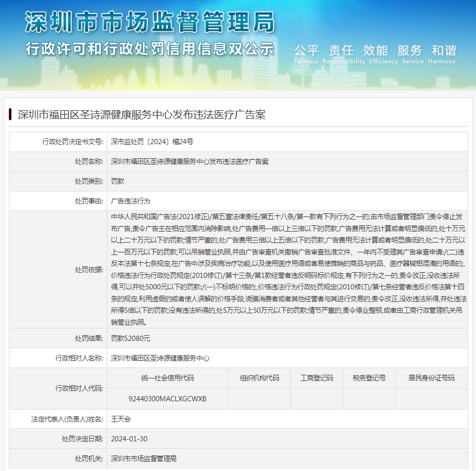This screenshot has height=471, width=476.
Task: Click the 罚款52080元 result value
Action: pos(131,338)
